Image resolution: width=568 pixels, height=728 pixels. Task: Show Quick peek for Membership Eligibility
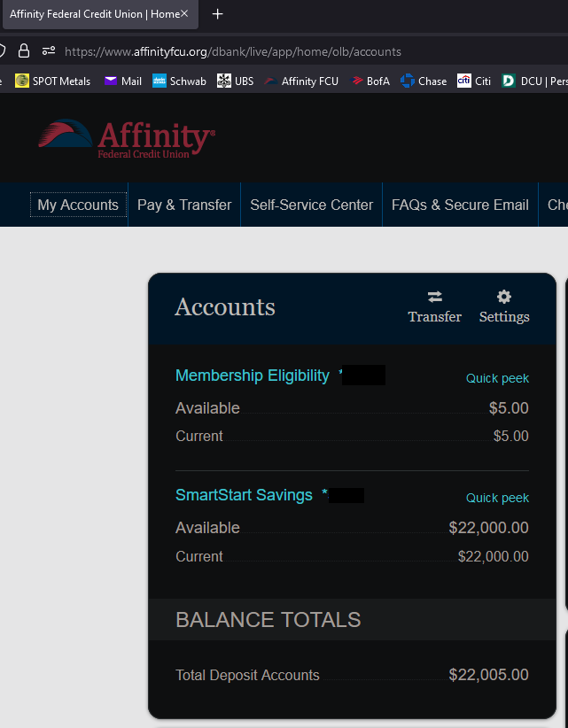point(497,378)
